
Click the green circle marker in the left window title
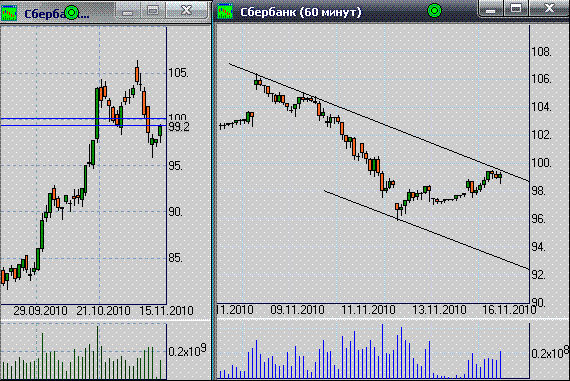pyautogui.click(x=72, y=13)
